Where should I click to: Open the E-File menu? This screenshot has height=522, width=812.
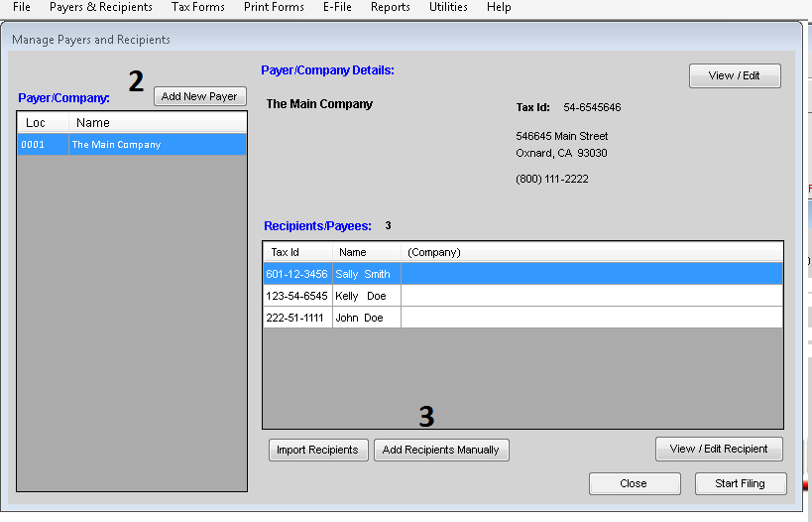coord(338,7)
